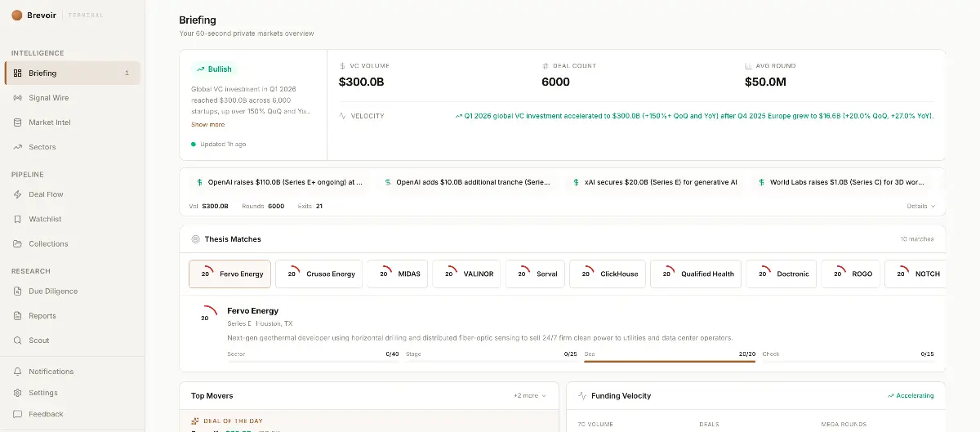Screen dimensions: 980x432
Task: Go to Market Intel section
Action: (72, 122)
